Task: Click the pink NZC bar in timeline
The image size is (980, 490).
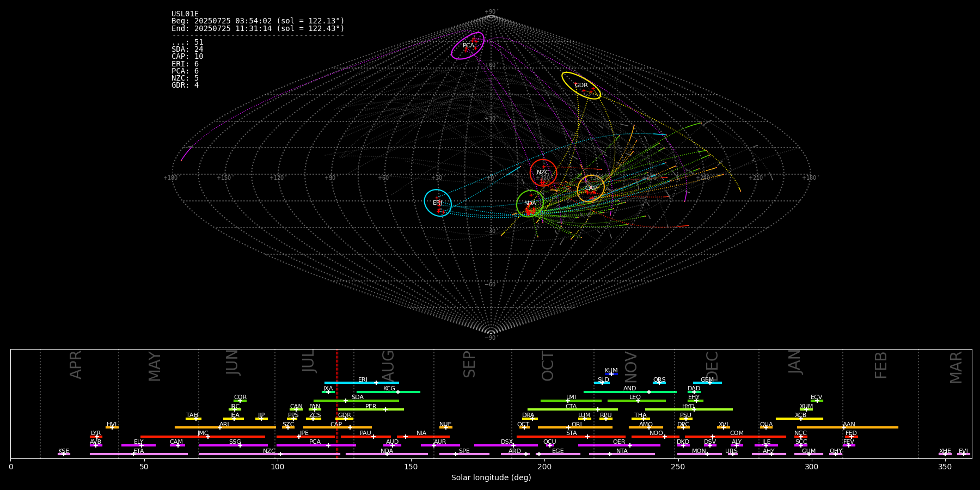Action: click(269, 454)
